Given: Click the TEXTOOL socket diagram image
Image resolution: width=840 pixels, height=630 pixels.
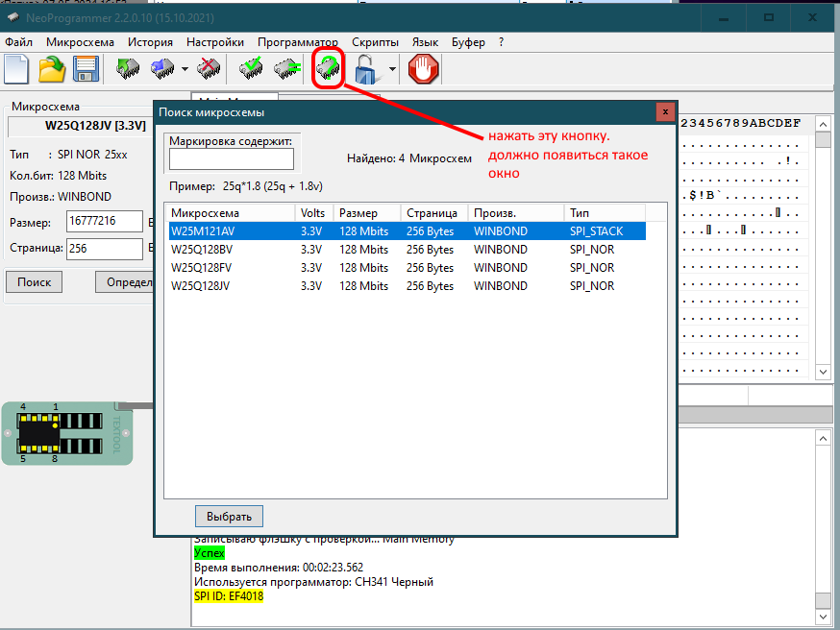Looking at the screenshot, I should pos(67,433).
